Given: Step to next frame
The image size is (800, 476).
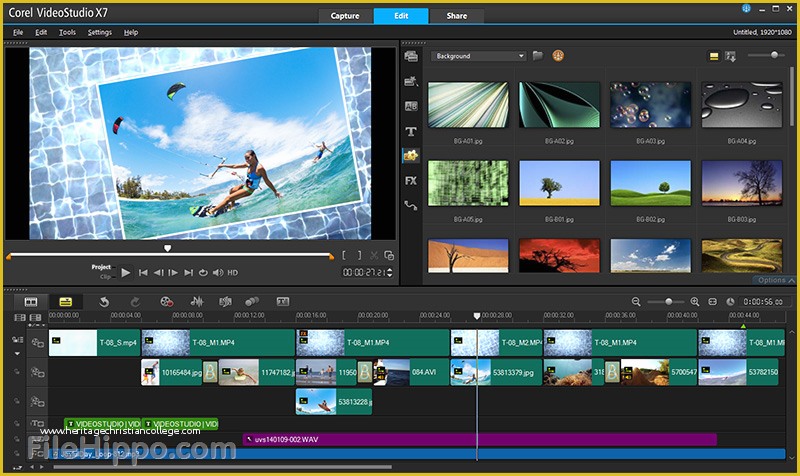Looking at the screenshot, I should point(173,273).
